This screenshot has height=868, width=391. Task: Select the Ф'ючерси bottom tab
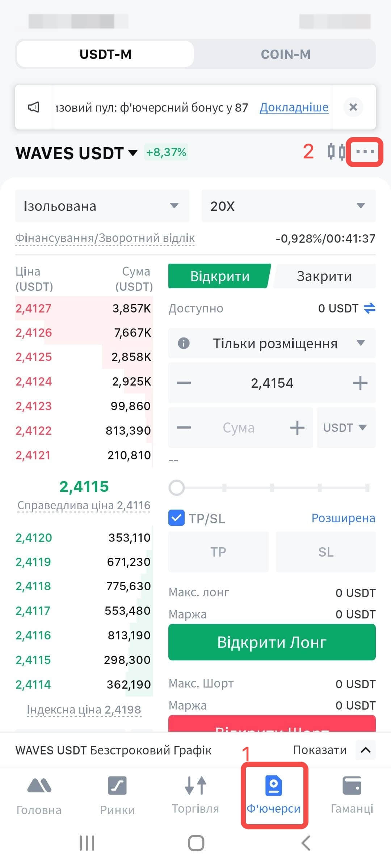[274, 794]
